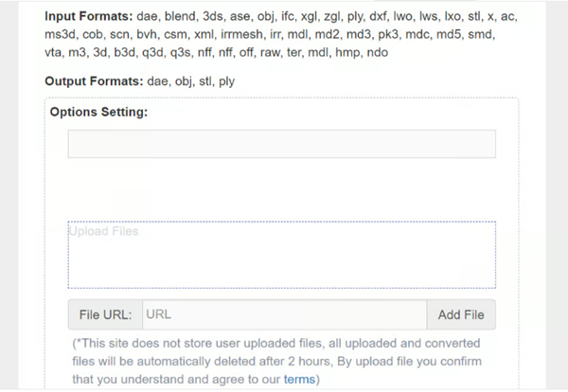
Task: Open the empty Options Setting select box
Action: pos(281,144)
